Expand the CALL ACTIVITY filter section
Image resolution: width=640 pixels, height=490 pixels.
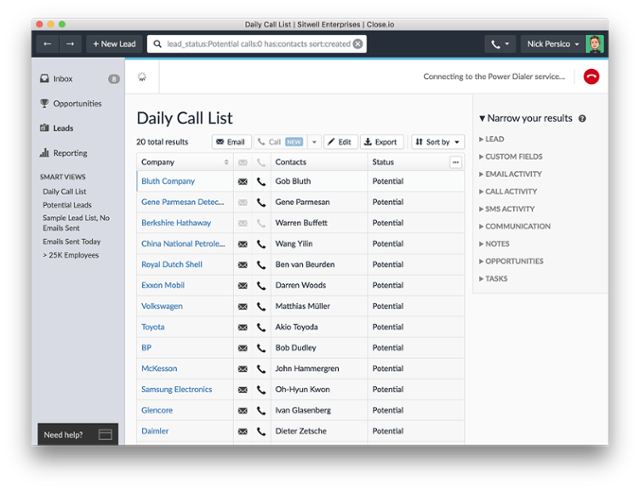tap(508, 192)
